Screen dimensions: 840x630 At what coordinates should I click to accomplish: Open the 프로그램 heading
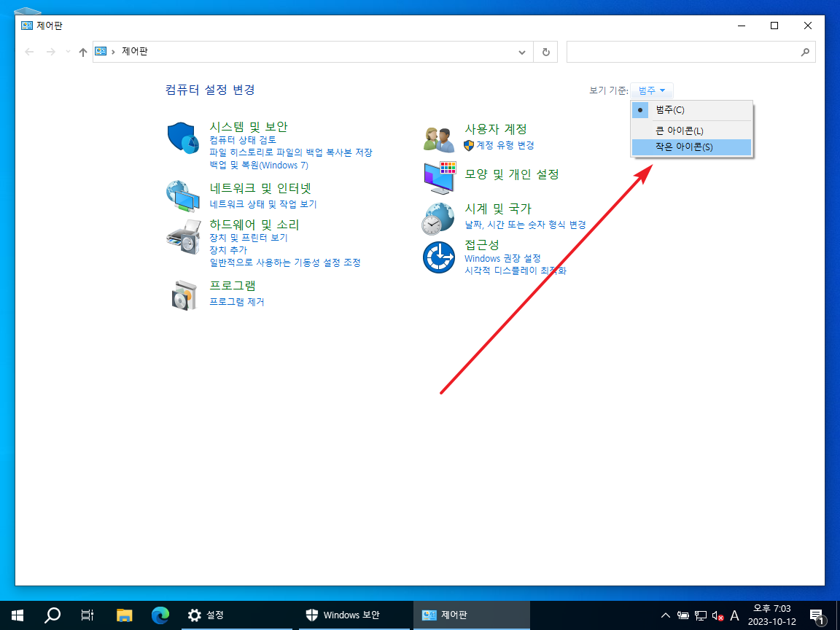click(233, 286)
